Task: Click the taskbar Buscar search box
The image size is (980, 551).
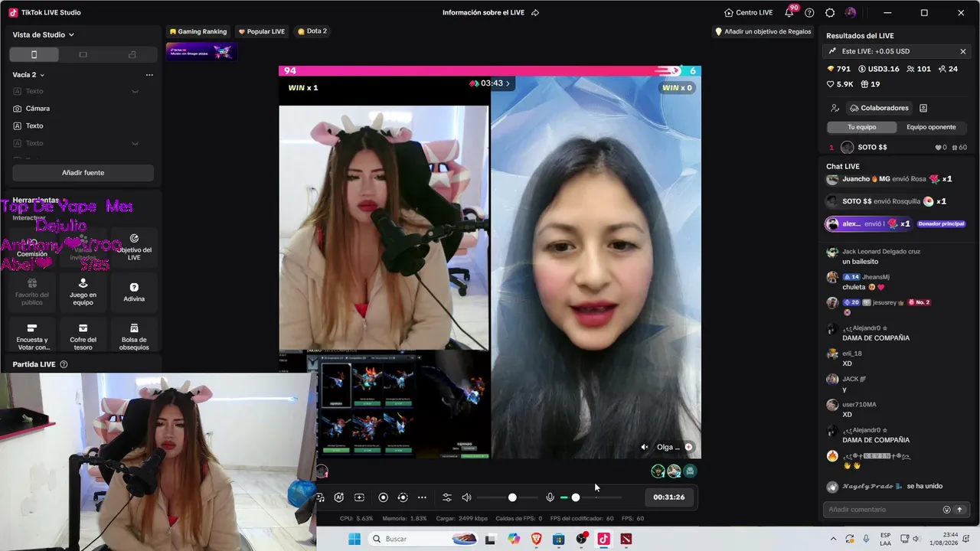Action: [x=423, y=540]
